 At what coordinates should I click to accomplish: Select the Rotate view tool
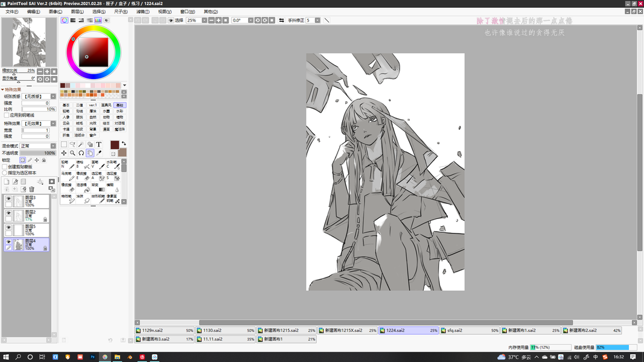click(81, 153)
